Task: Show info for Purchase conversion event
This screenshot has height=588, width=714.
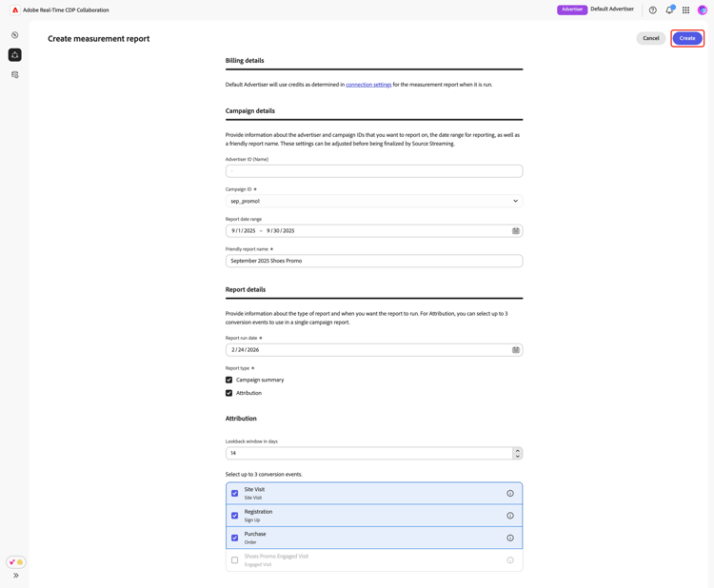Action: [x=510, y=538]
